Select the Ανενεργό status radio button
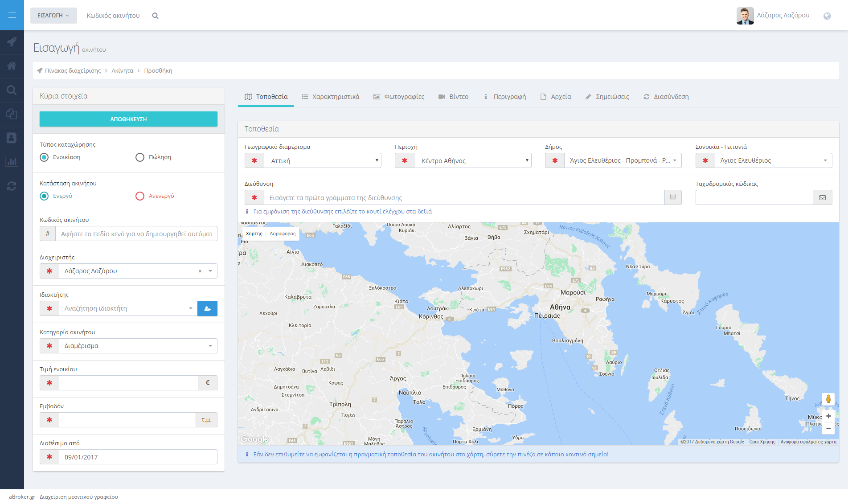Screen dimensions: 848x504 click(140, 196)
